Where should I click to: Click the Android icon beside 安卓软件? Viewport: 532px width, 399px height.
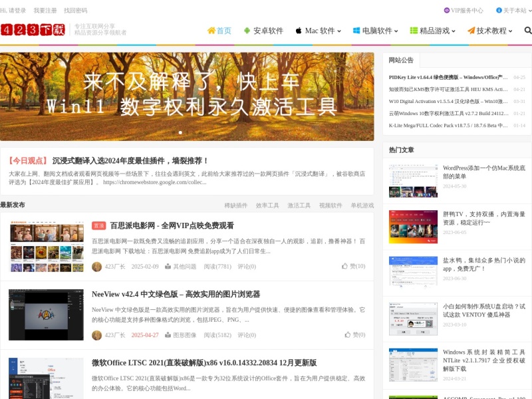point(247,31)
